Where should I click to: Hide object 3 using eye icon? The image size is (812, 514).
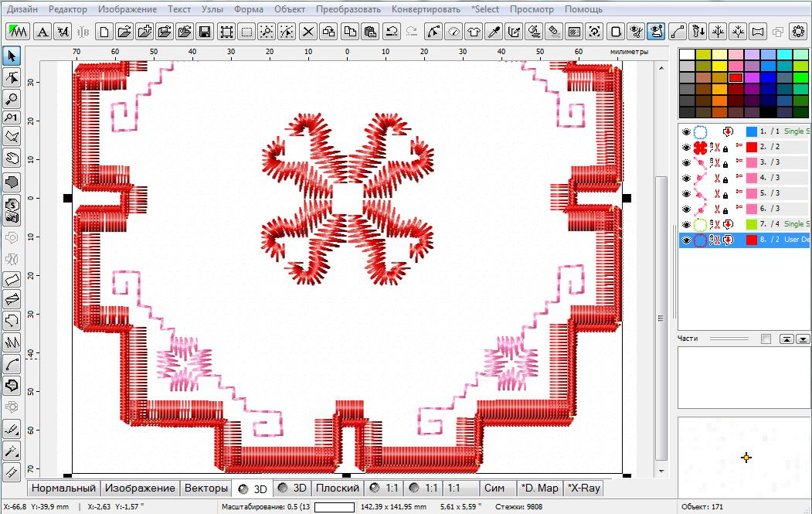pos(686,162)
